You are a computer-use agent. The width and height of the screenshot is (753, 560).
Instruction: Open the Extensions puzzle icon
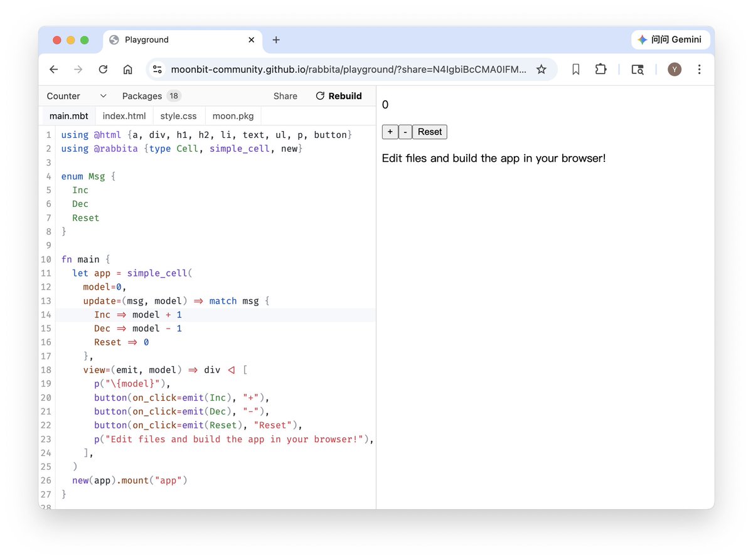click(x=601, y=70)
